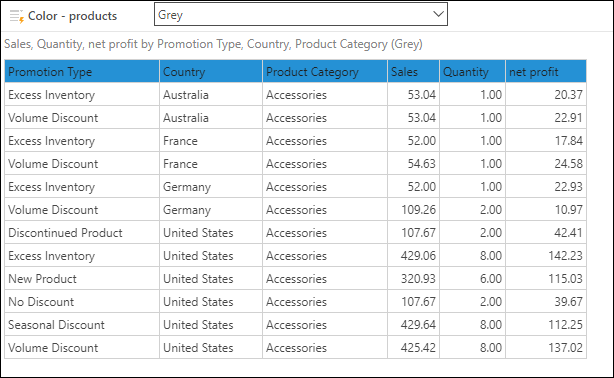The image size is (614, 378).
Task: Select the Color - products label
Action: click(x=72, y=16)
